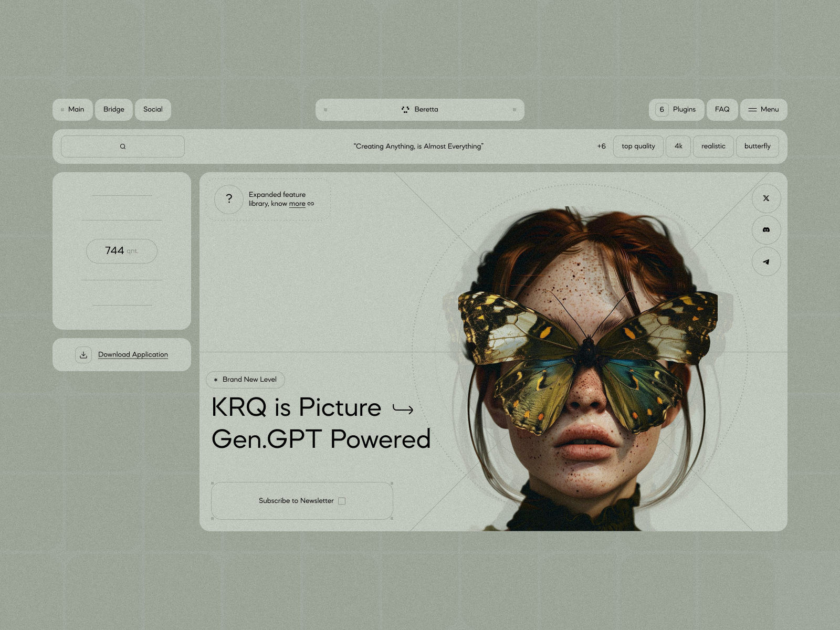
Task: Open the X (Twitter) social icon
Action: pos(766,198)
